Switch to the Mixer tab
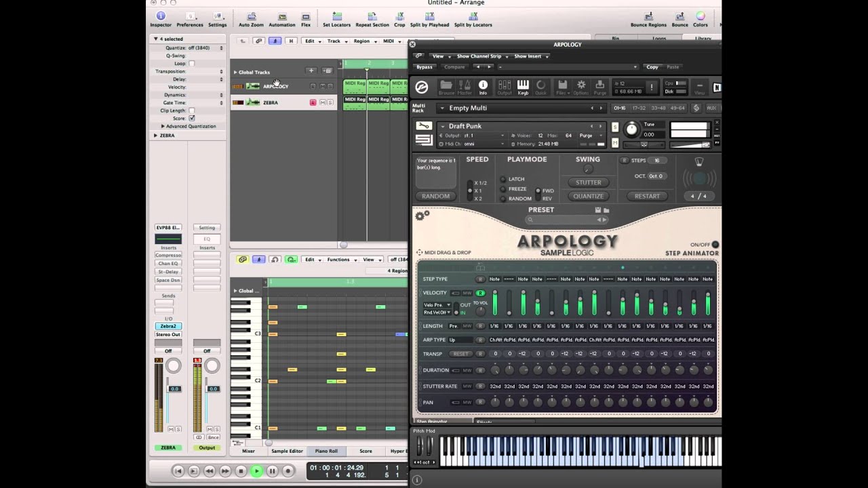 point(249,451)
